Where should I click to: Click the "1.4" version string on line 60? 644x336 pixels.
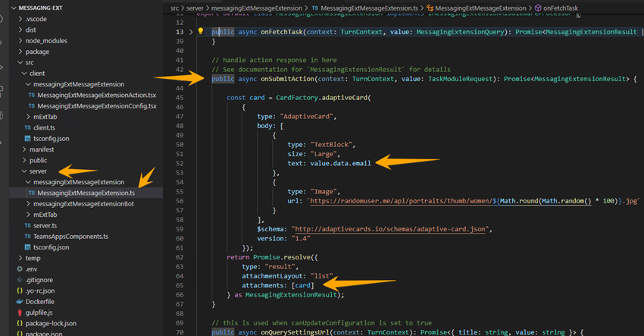[301, 238]
